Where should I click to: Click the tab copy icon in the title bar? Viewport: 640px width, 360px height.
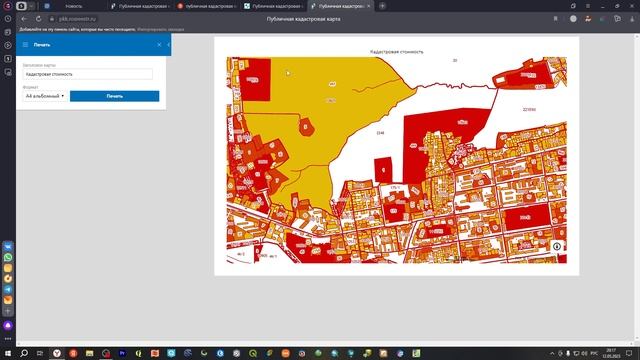click(573, 6)
